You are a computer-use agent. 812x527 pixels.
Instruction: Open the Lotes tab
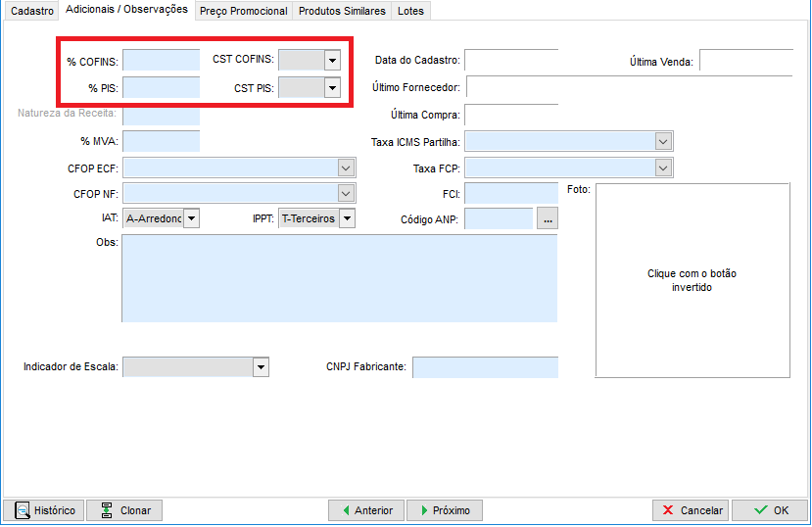tap(410, 11)
